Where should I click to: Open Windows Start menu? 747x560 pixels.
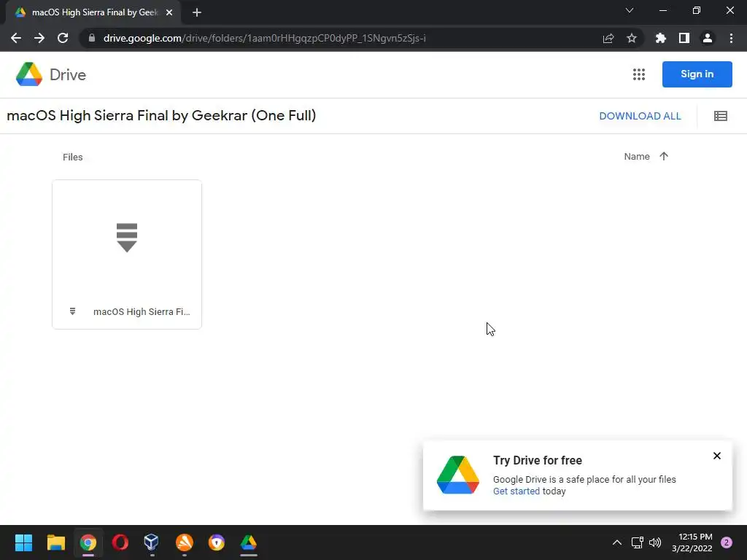tap(23, 542)
